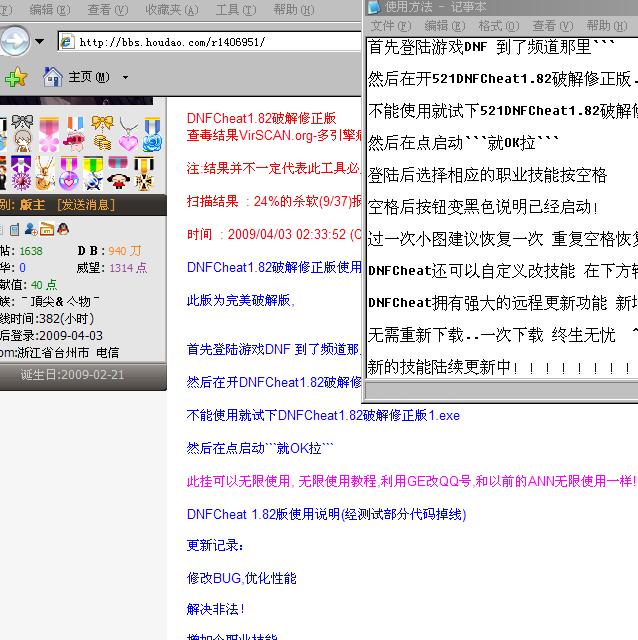Click Notepad line 空格后按钮变黑色说明已经启动
Screen dimensions: 638x640
click(483, 207)
